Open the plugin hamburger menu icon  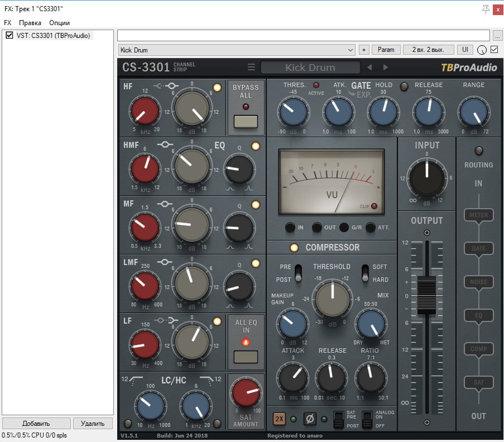click(x=252, y=68)
